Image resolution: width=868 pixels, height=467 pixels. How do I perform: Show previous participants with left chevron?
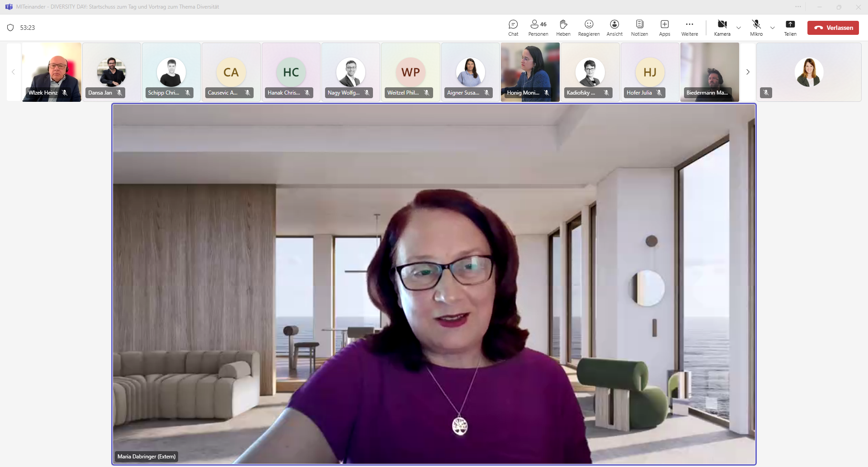tap(14, 72)
